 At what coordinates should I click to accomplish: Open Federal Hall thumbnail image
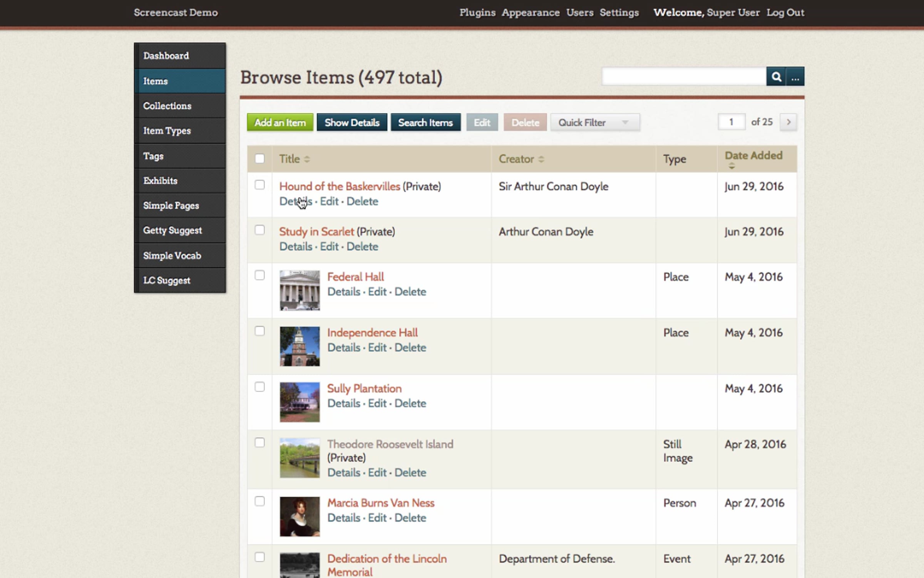point(300,290)
